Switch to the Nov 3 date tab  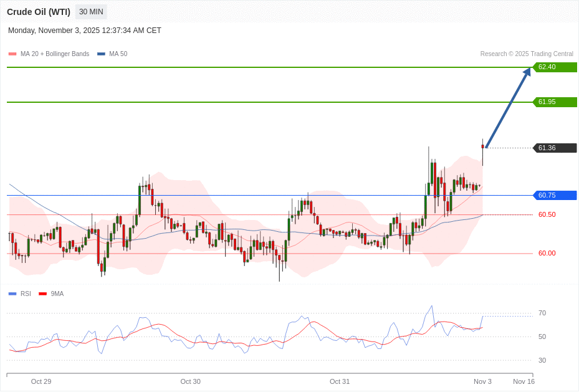click(x=482, y=381)
